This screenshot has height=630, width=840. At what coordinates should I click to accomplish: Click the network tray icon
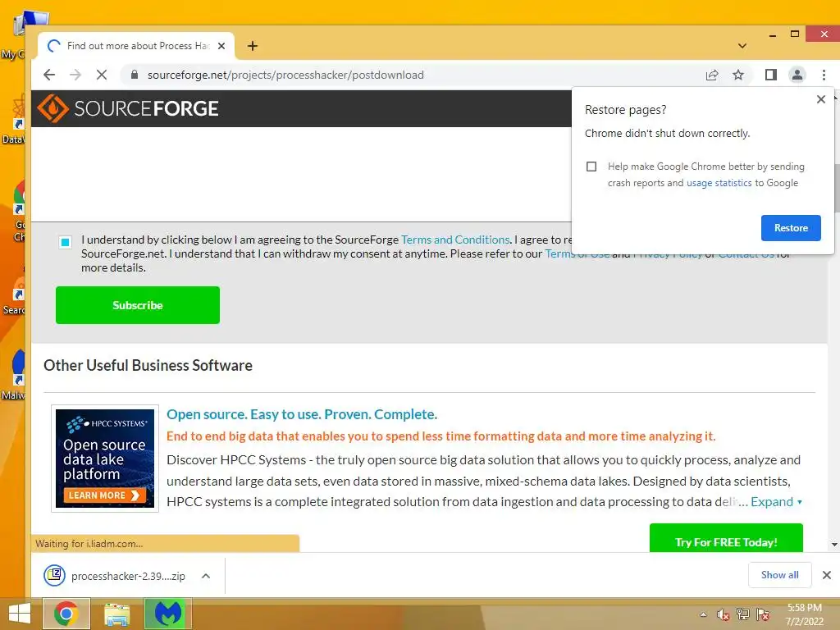[x=743, y=614]
